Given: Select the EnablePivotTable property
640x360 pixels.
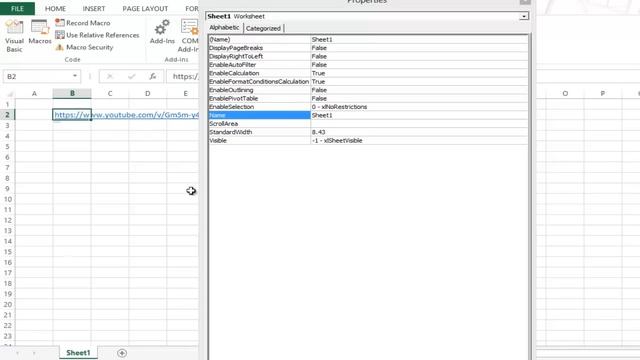Looking at the screenshot, I should click(x=260, y=98).
